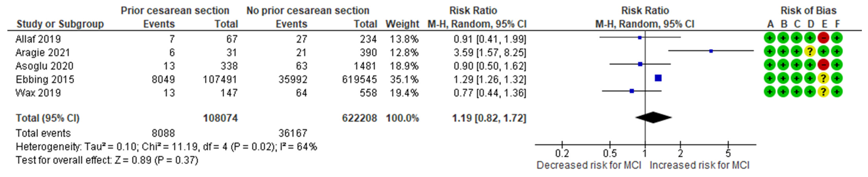Click the yellow unclear-risk circle for Ebbing 2015
This screenshot has width=868, height=177.
pyautogui.click(x=823, y=78)
